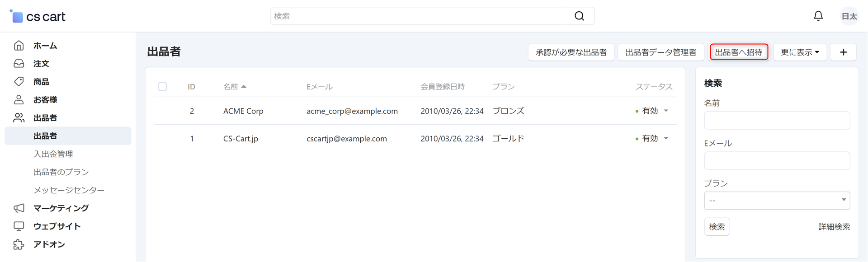Open マーケティング in the sidebar
Viewport: 868px width, 262px height.
point(61,208)
